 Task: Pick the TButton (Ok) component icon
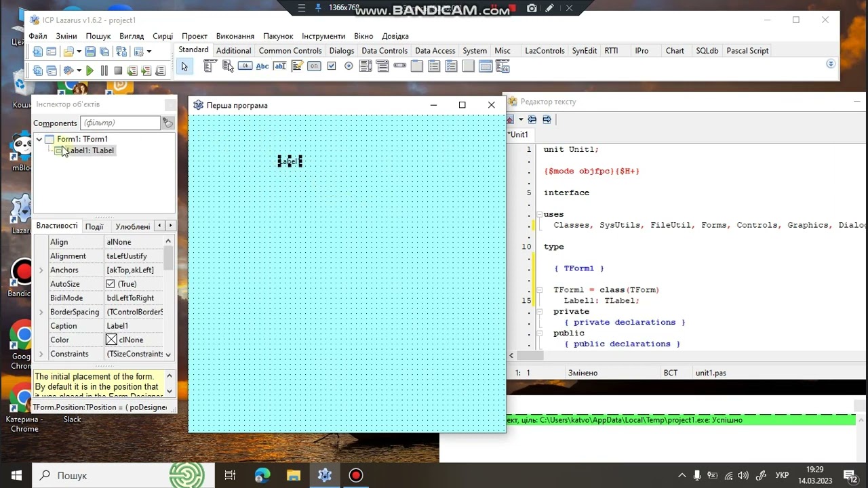click(245, 66)
